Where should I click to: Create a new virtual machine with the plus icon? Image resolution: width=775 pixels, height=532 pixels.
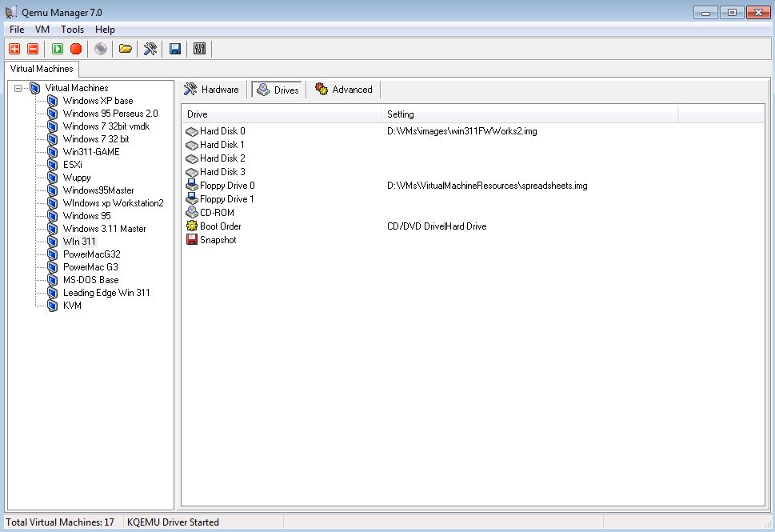pyautogui.click(x=14, y=49)
